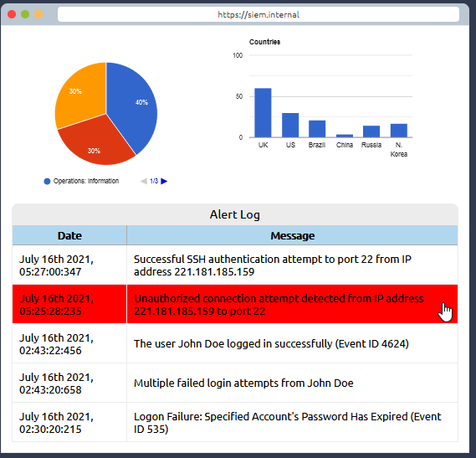
Task: Click the blue Operations: Information legend dot
Action: (47, 181)
